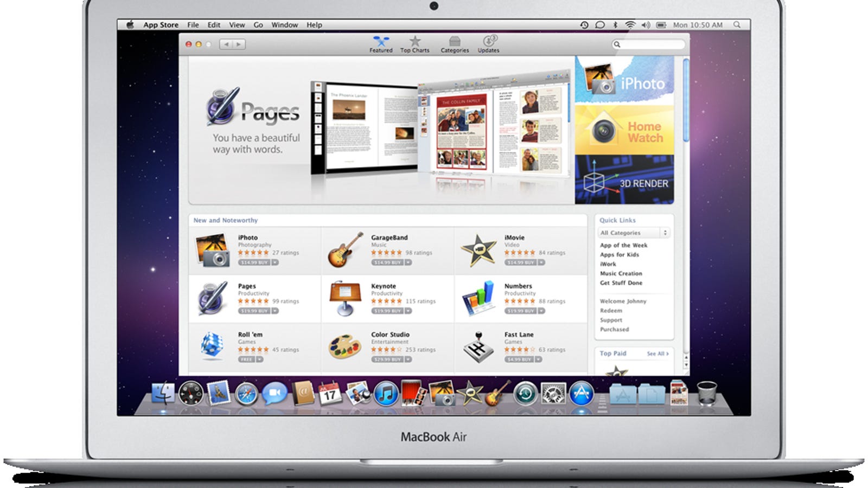The image size is (868, 488).
Task: Expand the arrow next to Fast Lane's buy button
Action: coord(539,359)
